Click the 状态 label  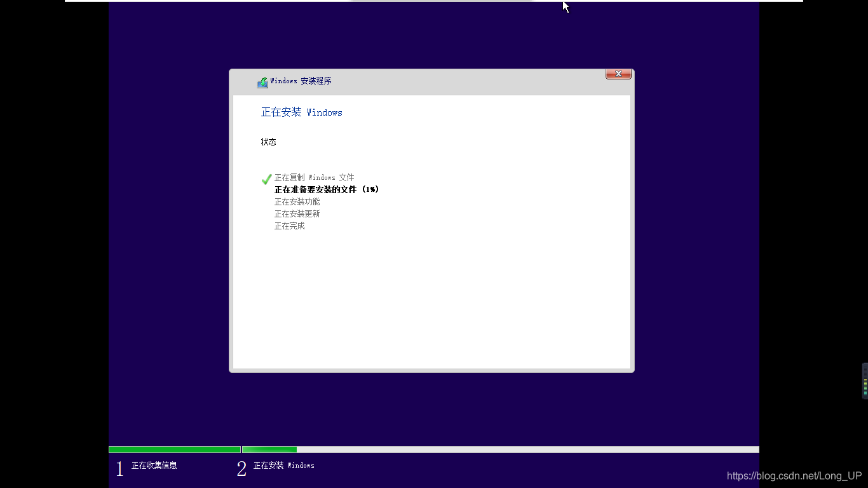269,142
